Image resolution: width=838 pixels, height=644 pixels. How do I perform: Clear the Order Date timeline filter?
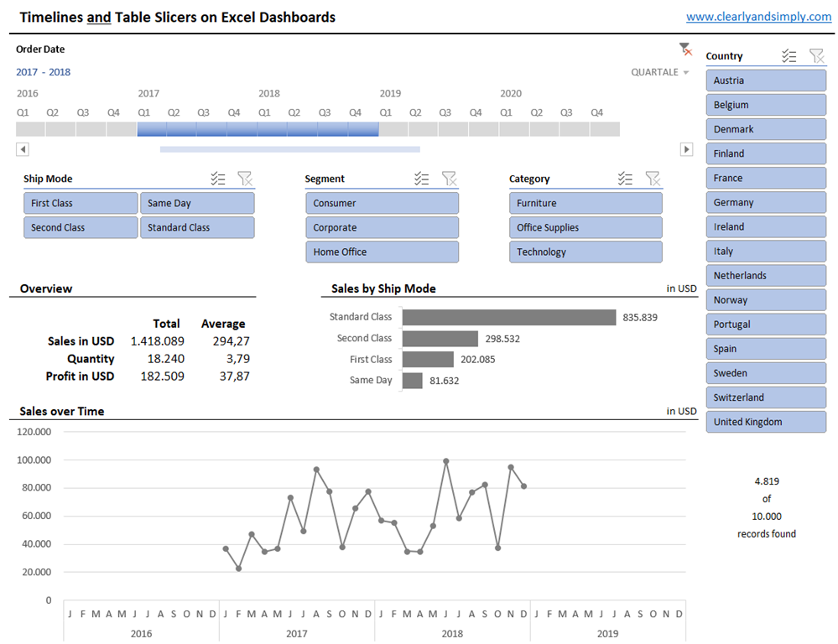[x=685, y=49]
